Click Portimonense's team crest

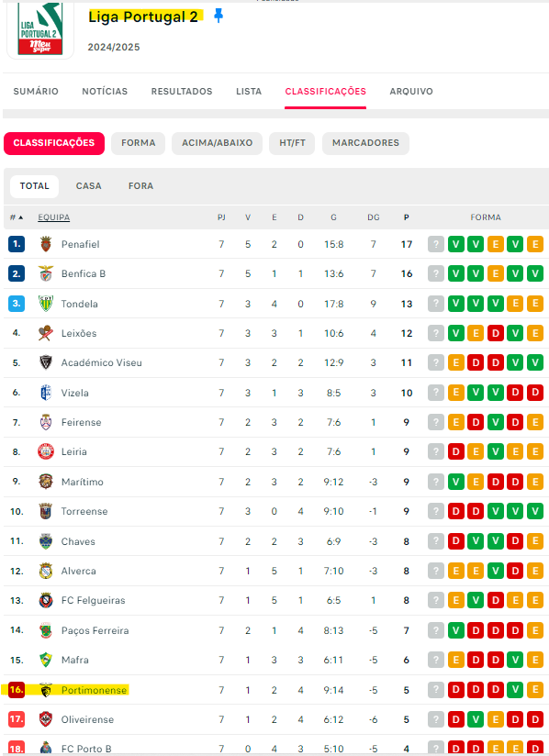pos(46,690)
